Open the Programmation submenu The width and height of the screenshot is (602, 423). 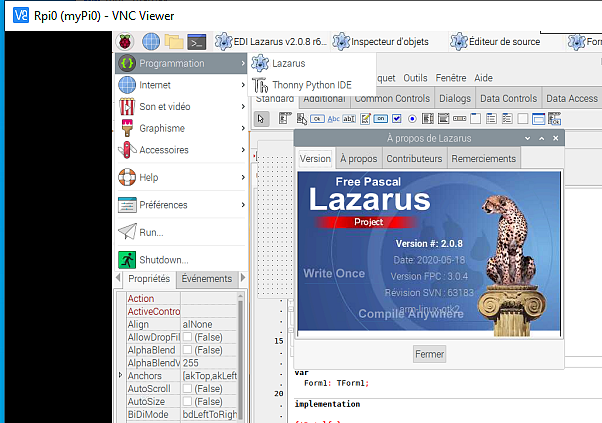181,63
